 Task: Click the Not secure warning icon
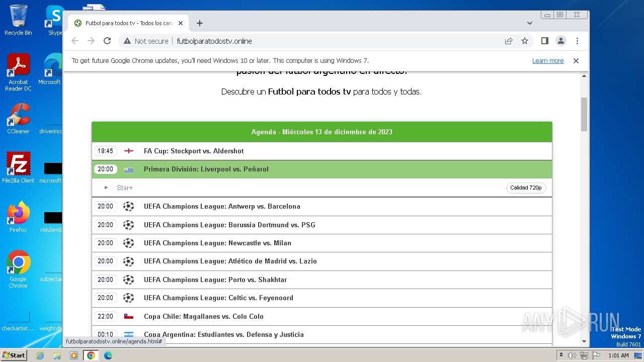[127, 41]
